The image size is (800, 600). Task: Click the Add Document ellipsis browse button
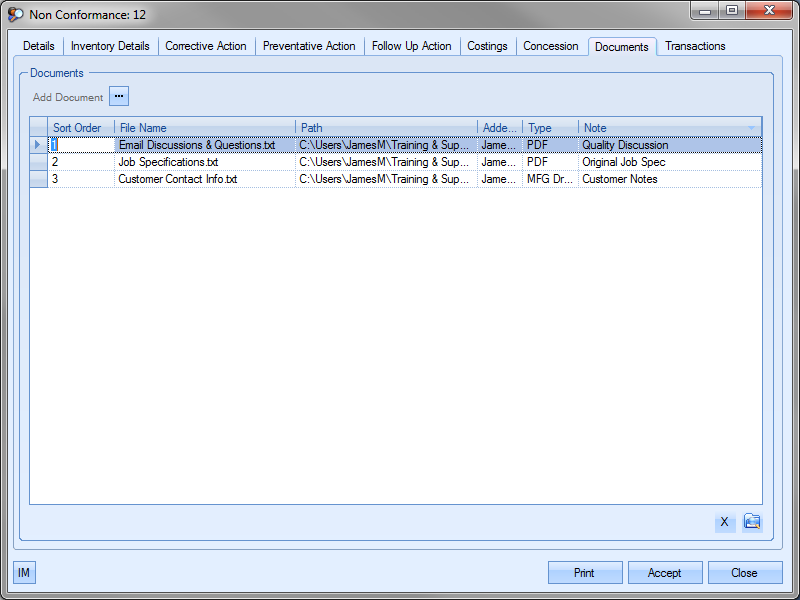tap(119, 97)
